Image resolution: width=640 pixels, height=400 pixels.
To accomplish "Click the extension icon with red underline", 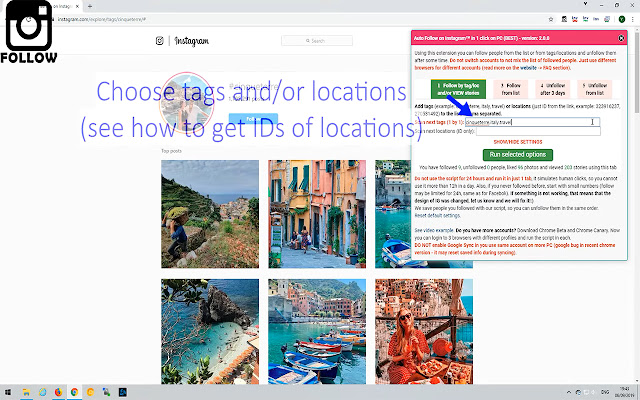I will point(575,19).
